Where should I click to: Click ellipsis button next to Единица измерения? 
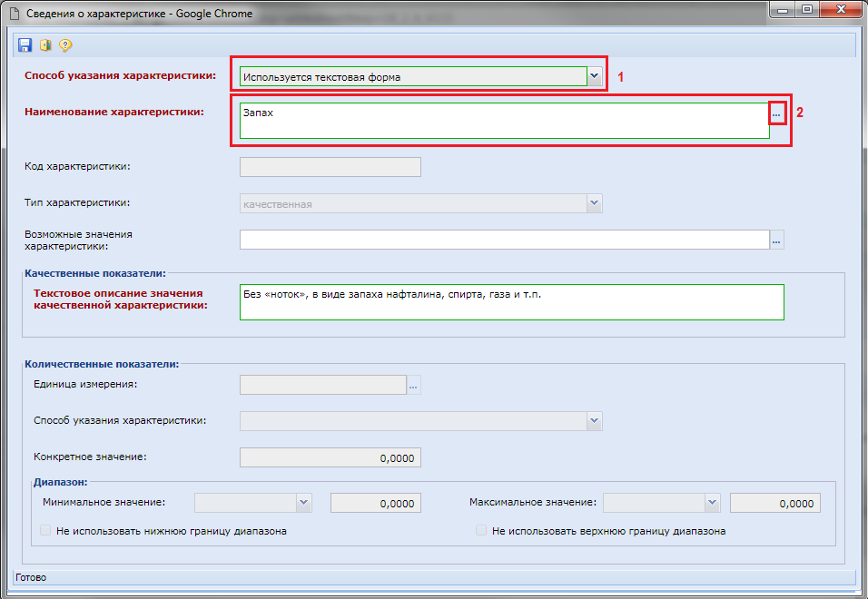(414, 385)
